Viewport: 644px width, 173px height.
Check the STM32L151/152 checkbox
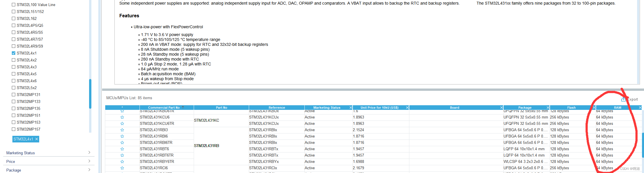[14, 12]
